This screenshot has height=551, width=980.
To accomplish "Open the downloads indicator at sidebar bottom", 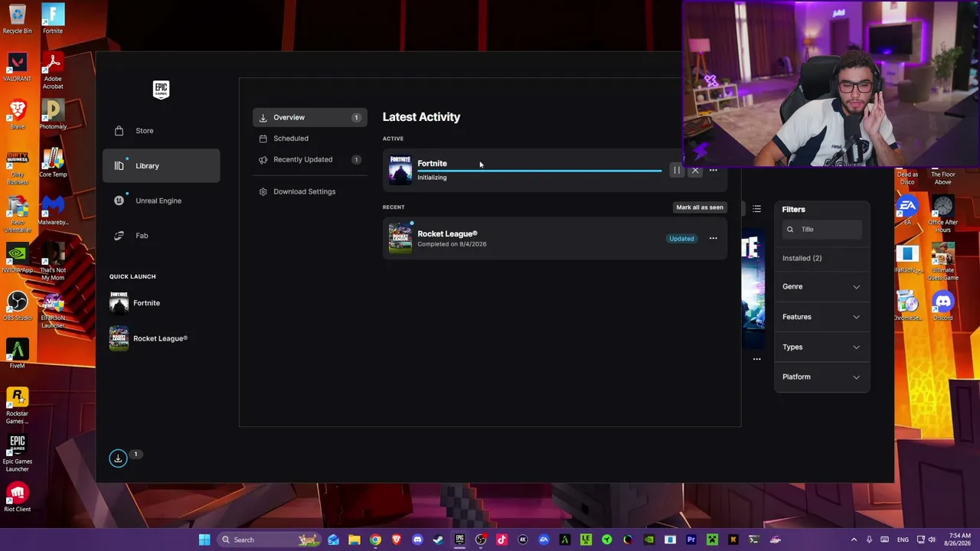I will pos(118,458).
